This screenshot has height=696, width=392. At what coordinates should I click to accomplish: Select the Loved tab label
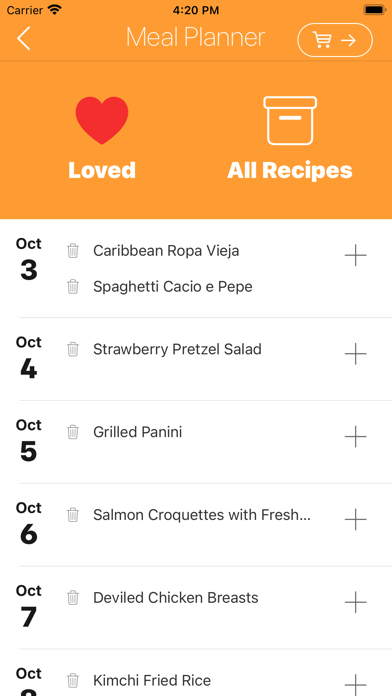pos(102,170)
